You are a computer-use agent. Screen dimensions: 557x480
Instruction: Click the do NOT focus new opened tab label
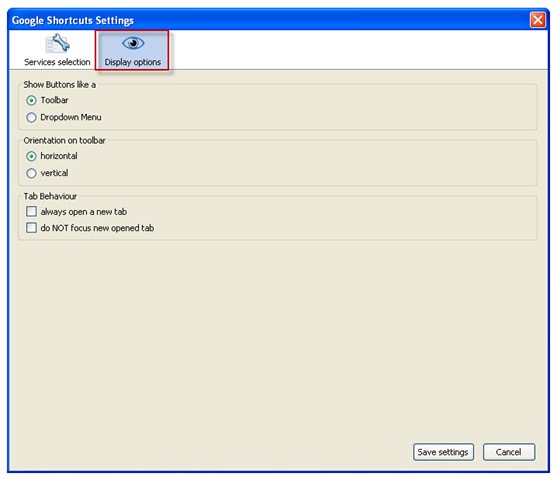(97, 228)
